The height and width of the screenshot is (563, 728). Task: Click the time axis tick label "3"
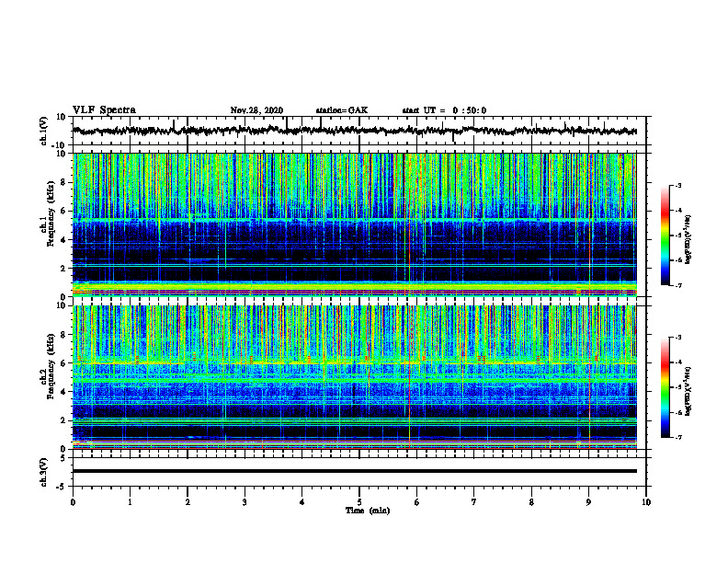pyautogui.click(x=245, y=502)
